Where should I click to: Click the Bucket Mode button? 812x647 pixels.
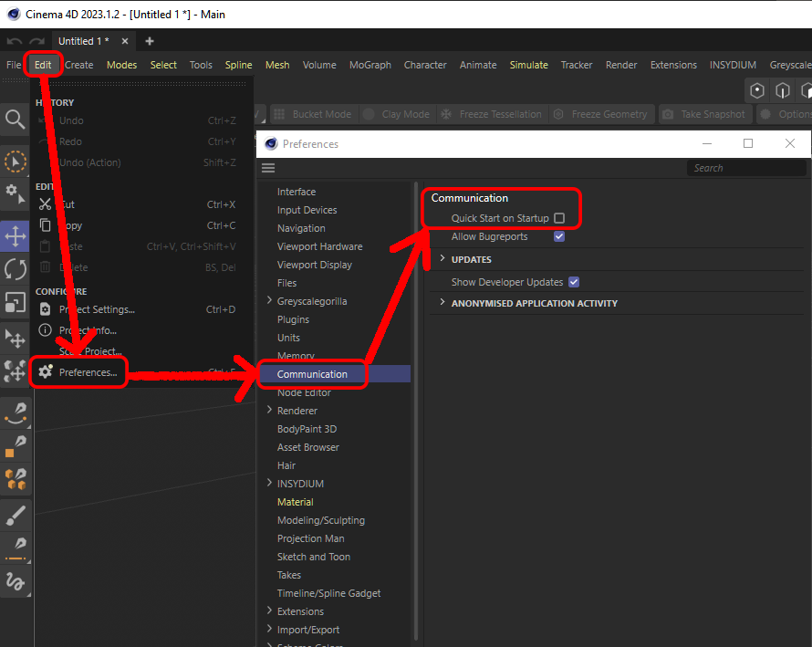click(313, 114)
